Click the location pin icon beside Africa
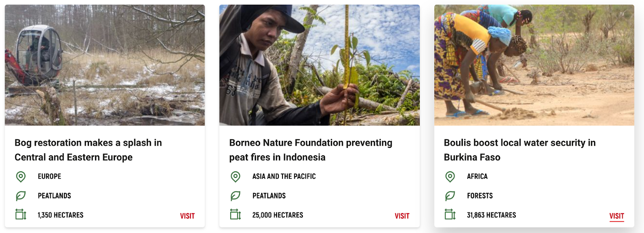Image resolution: width=644 pixels, height=233 pixels. pos(450,177)
